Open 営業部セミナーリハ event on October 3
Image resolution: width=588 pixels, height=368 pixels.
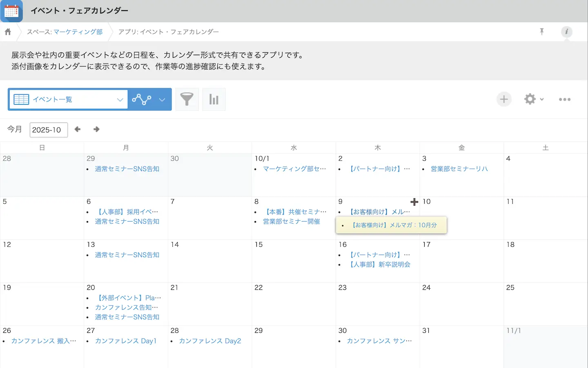point(459,169)
